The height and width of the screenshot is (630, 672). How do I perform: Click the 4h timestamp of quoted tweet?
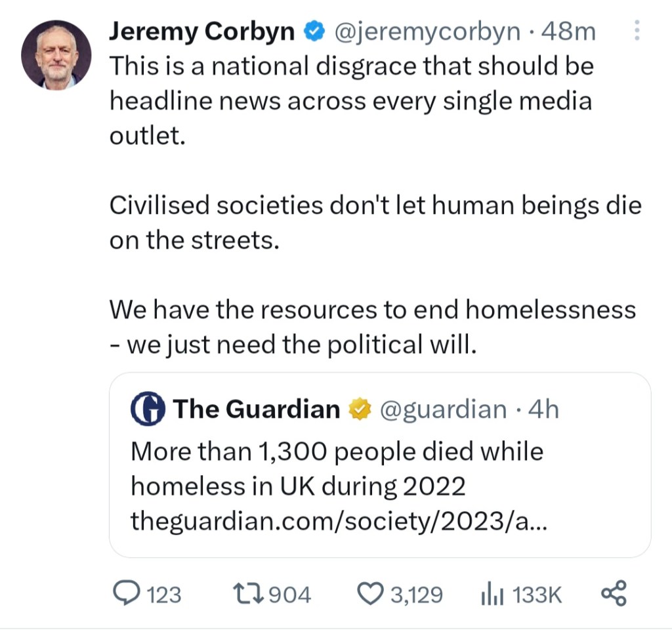click(543, 409)
